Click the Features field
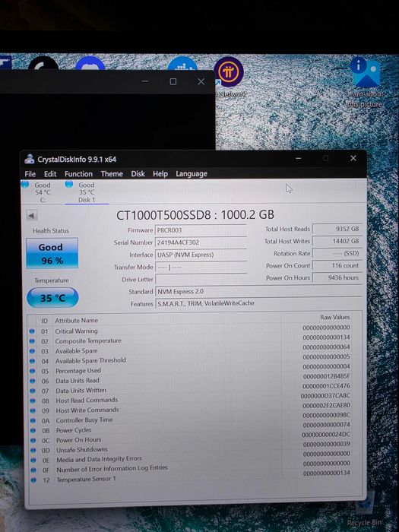Image resolution: width=399 pixels, height=532 pixels. pyautogui.click(x=258, y=303)
